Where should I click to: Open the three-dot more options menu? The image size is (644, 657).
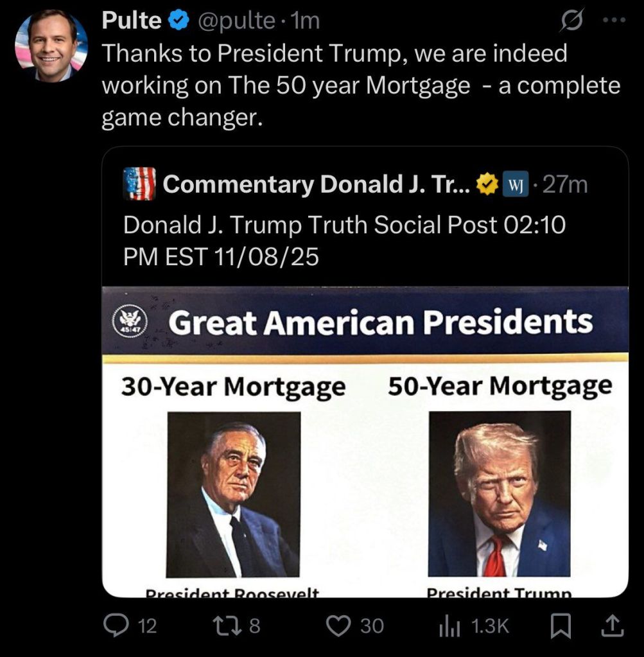point(614,21)
